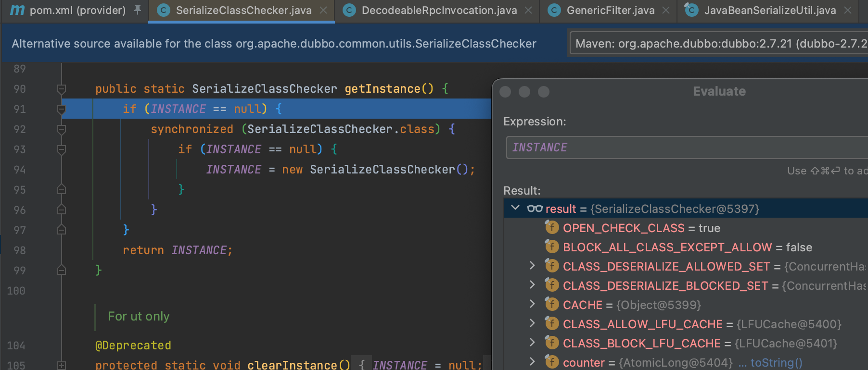Viewport: 868px width, 370px height.
Task: Click 'new SerializeClassChecker()' constructor call
Action: point(375,170)
